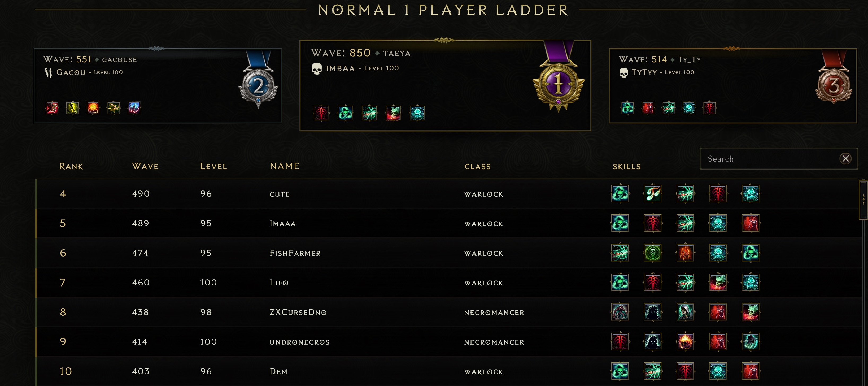Image resolution: width=868 pixels, height=386 pixels.
Task: Sort the ladder by the Level column
Action: coord(213,166)
